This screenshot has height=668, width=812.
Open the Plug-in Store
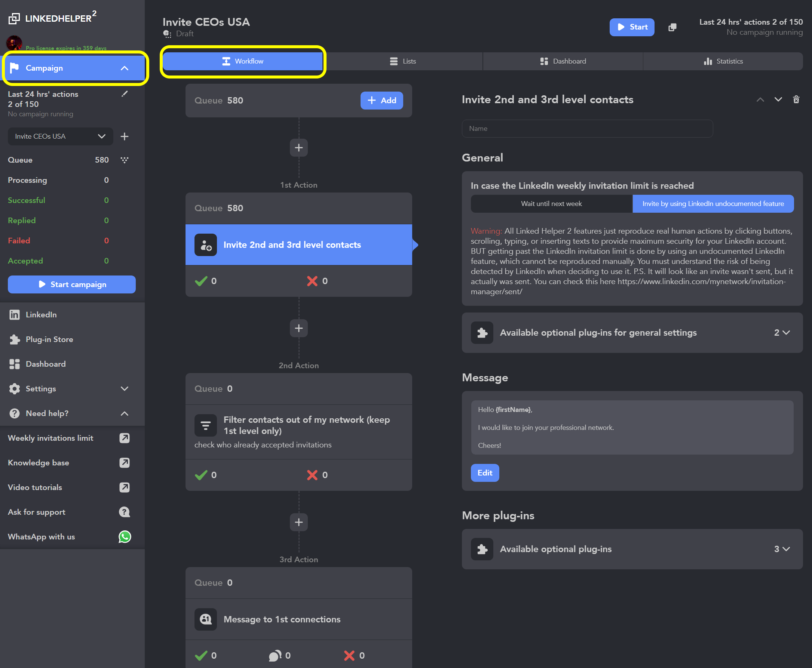(73, 339)
